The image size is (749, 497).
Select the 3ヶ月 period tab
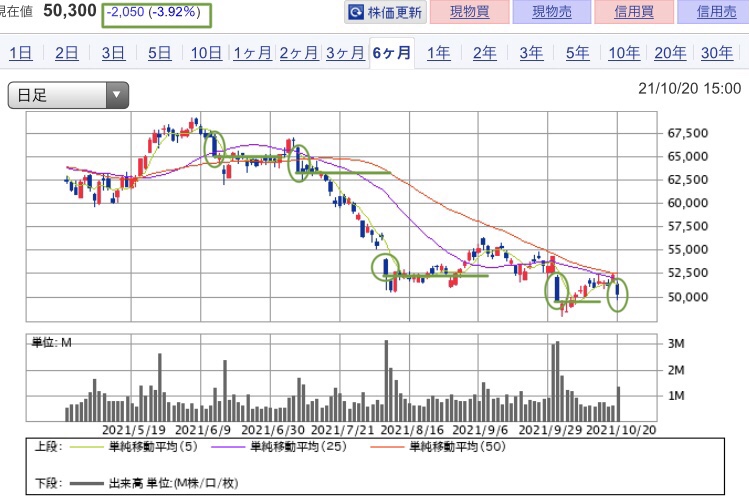[x=345, y=53]
